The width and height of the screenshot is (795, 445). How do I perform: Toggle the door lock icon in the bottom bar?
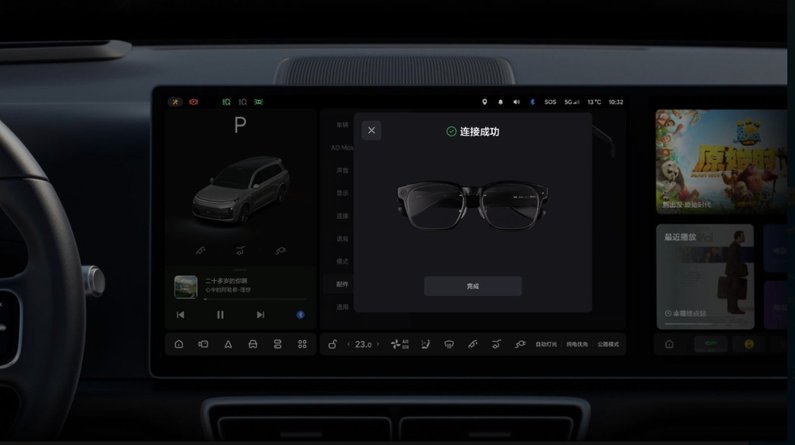click(333, 344)
